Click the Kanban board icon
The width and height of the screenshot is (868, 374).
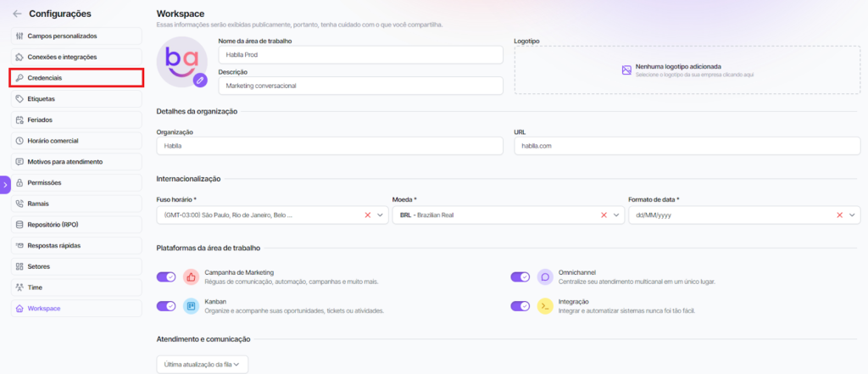coord(191,306)
